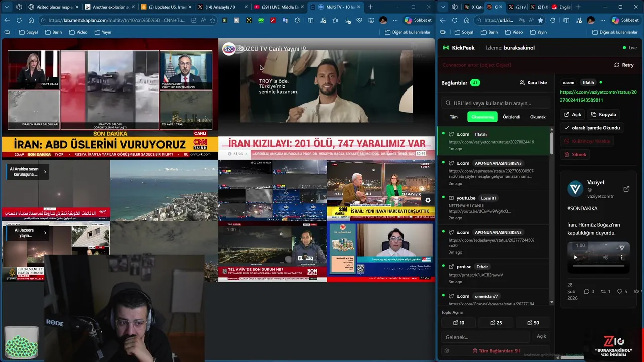Switch to Another explosion browser tab
The height and width of the screenshot is (362, 644).
pos(110,7)
